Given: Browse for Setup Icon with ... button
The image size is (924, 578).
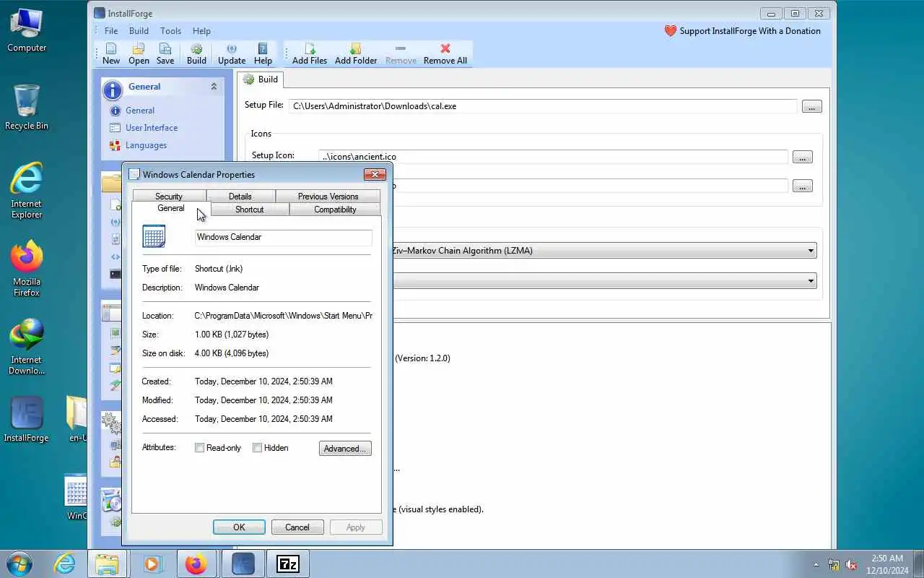Looking at the screenshot, I should click(802, 157).
